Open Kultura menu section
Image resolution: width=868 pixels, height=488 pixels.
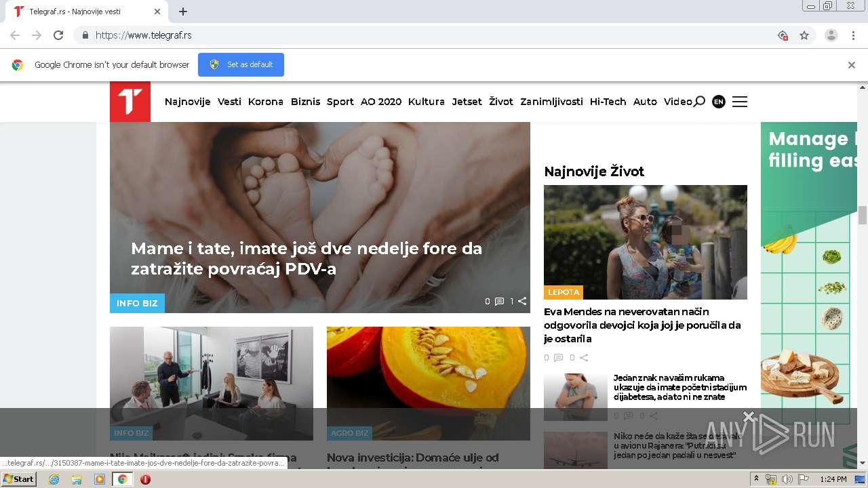pos(427,102)
